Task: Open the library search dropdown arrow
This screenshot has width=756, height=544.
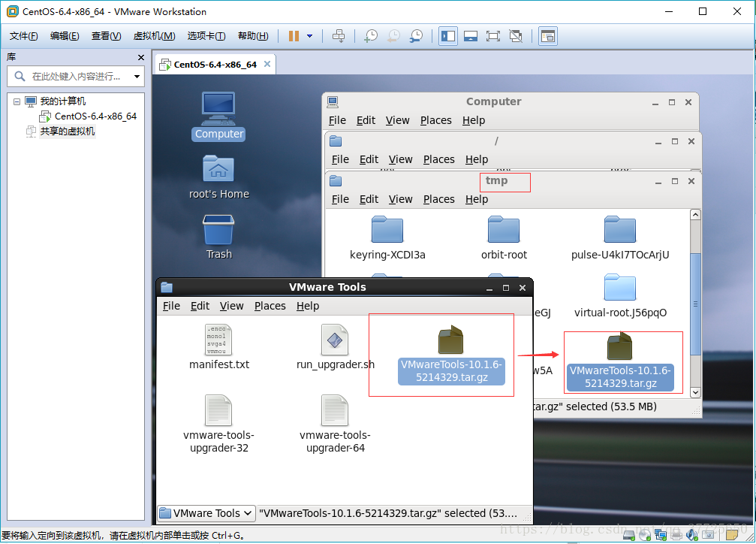Action: [137, 77]
